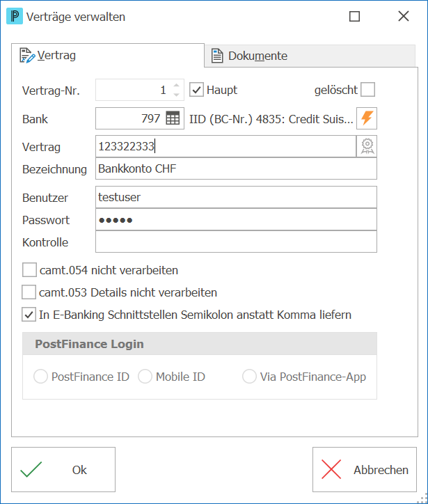The height and width of the screenshot is (504, 428).
Task: Grab the resize grip in the window corner
Action: (422, 498)
